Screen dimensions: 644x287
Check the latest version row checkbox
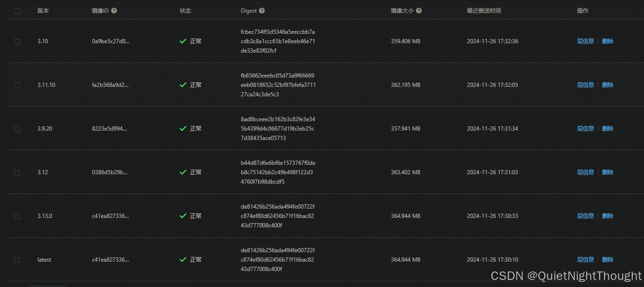coord(17,260)
